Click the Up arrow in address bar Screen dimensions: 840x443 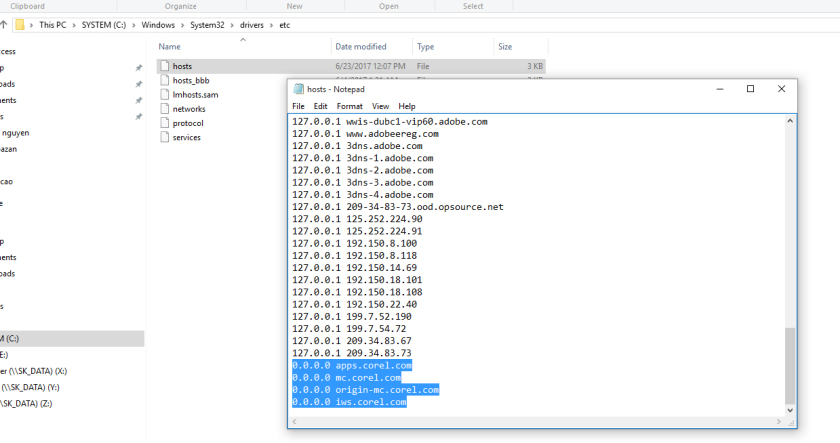click(x=5, y=25)
